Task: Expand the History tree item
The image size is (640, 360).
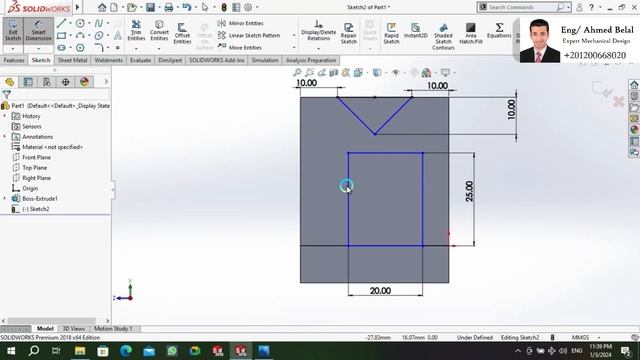Action: click(x=4, y=116)
